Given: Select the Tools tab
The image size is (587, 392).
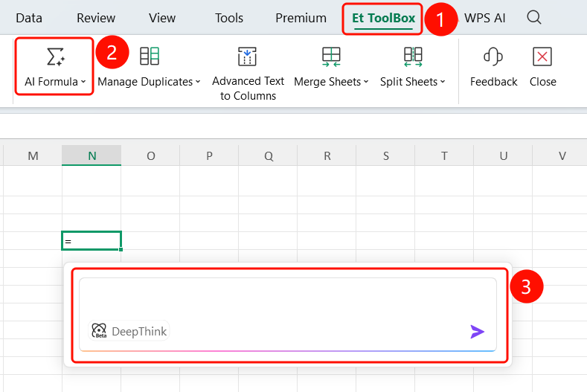Looking at the screenshot, I should tap(228, 18).
